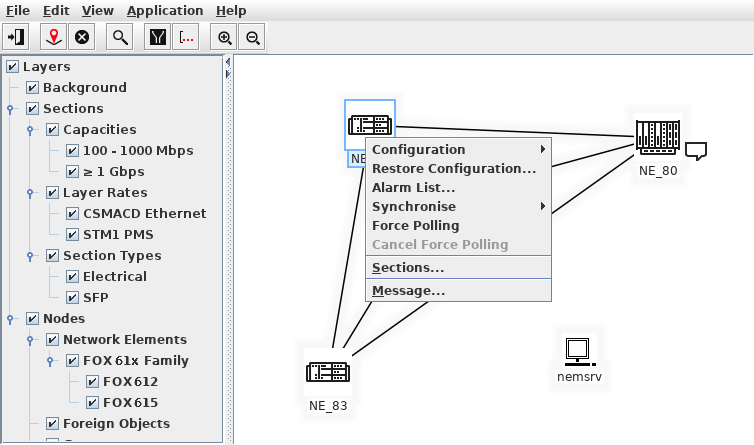Open the Application menu
Viewport: 754px width, 445px height.
pos(165,10)
